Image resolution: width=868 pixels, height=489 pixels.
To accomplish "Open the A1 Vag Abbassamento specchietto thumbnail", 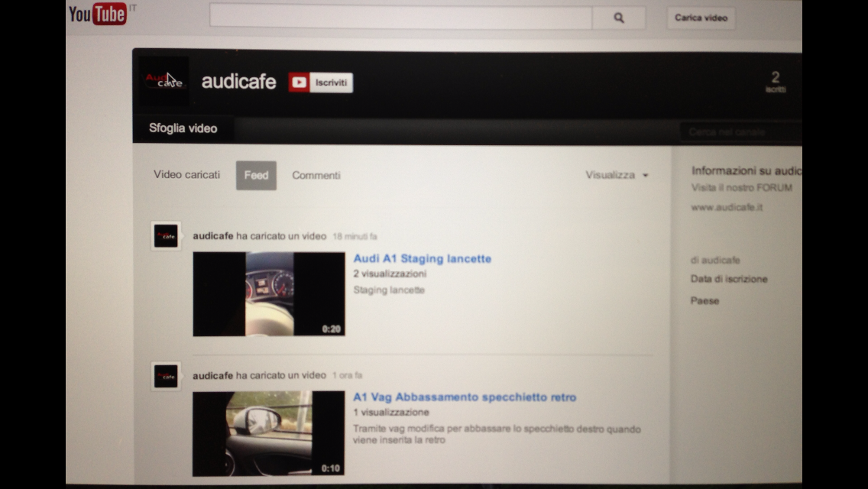I will (x=268, y=434).
